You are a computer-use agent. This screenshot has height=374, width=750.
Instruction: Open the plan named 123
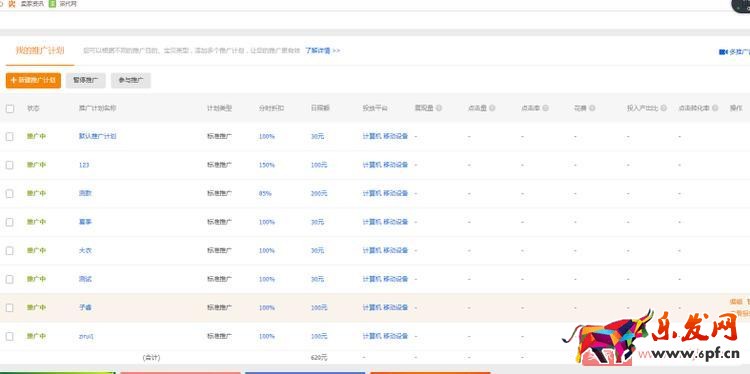point(84,165)
